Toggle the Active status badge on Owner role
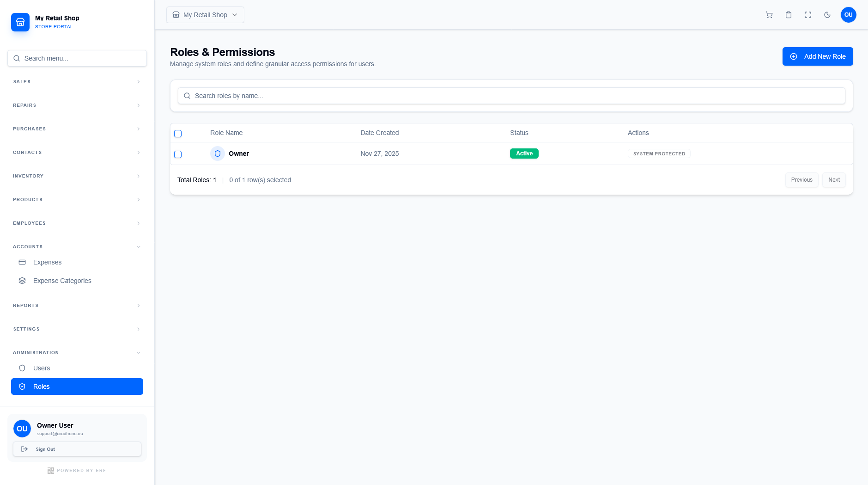Image resolution: width=868 pixels, height=485 pixels. (x=524, y=153)
